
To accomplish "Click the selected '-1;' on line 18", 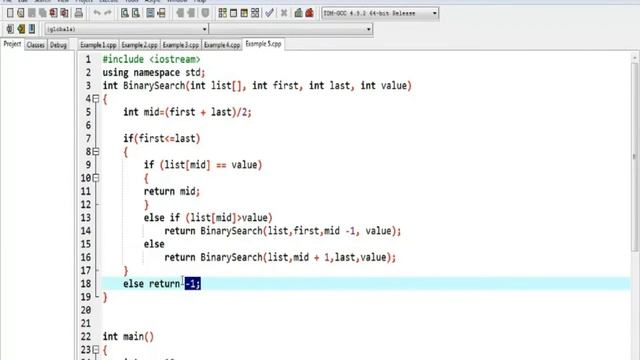I will pyautogui.click(x=193, y=283).
